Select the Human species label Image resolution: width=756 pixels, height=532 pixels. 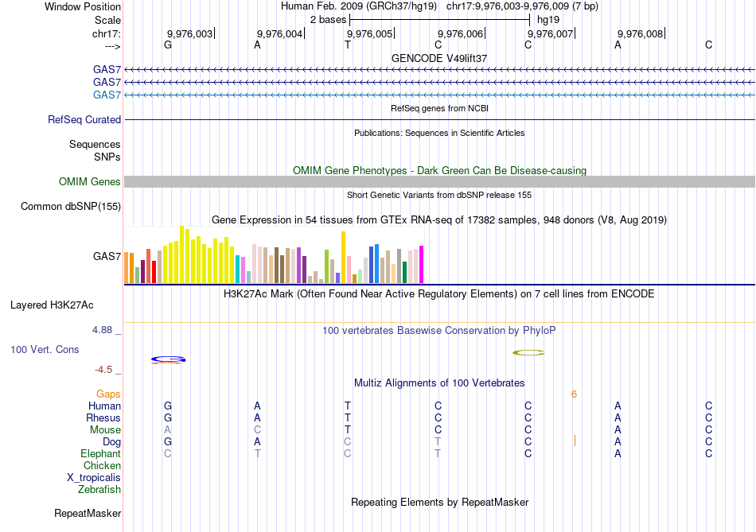point(104,406)
